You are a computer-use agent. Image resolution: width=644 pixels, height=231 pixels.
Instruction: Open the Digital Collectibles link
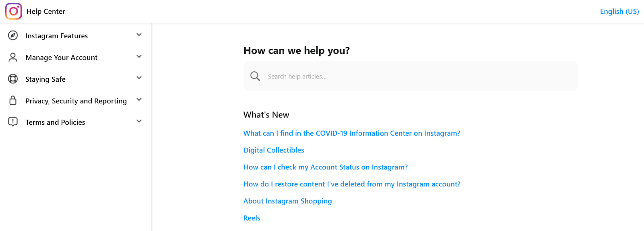point(274,150)
